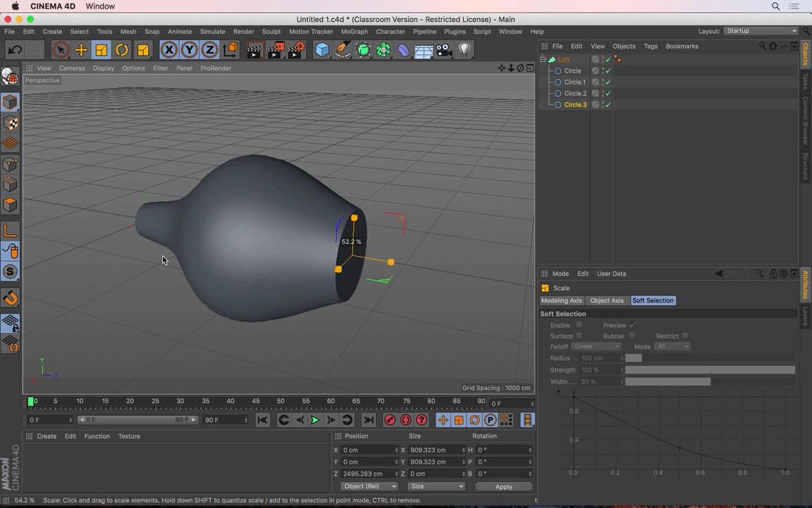Image resolution: width=812 pixels, height=508 pixels.
Task: Open the Render to Picture Viewer icon
Action: coord(276,49)
